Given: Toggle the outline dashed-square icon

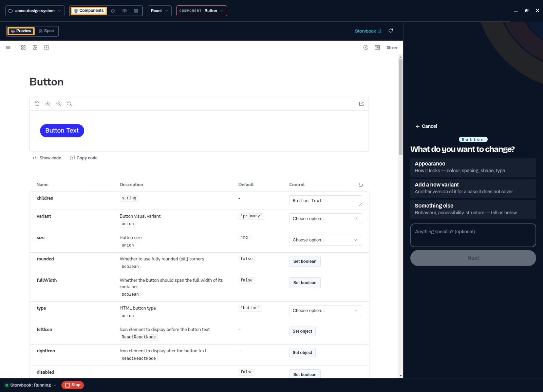Looking at the screenshot, I should pos(46,47).
